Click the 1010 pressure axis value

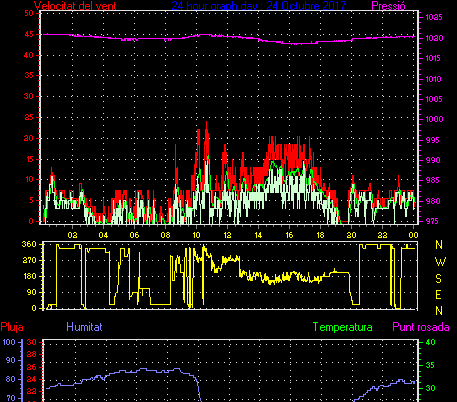click(x=434, y=79)
